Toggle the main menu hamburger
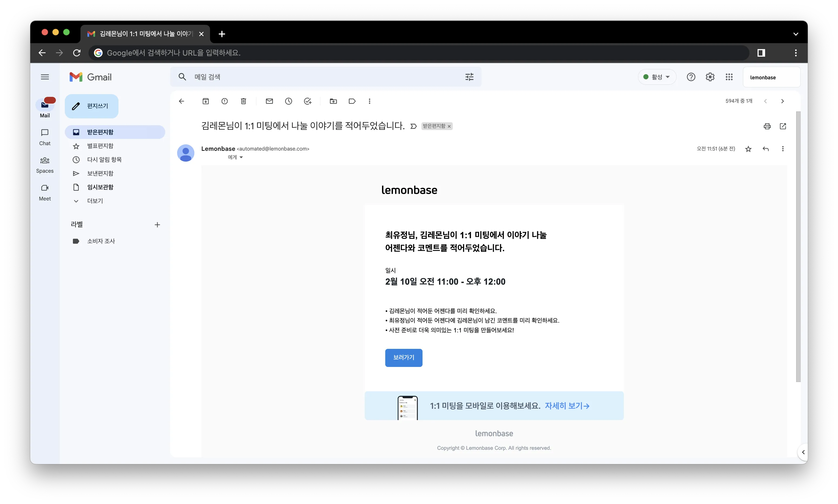The height and width of the screenshot is (504, 838). [x=45, y=77]
